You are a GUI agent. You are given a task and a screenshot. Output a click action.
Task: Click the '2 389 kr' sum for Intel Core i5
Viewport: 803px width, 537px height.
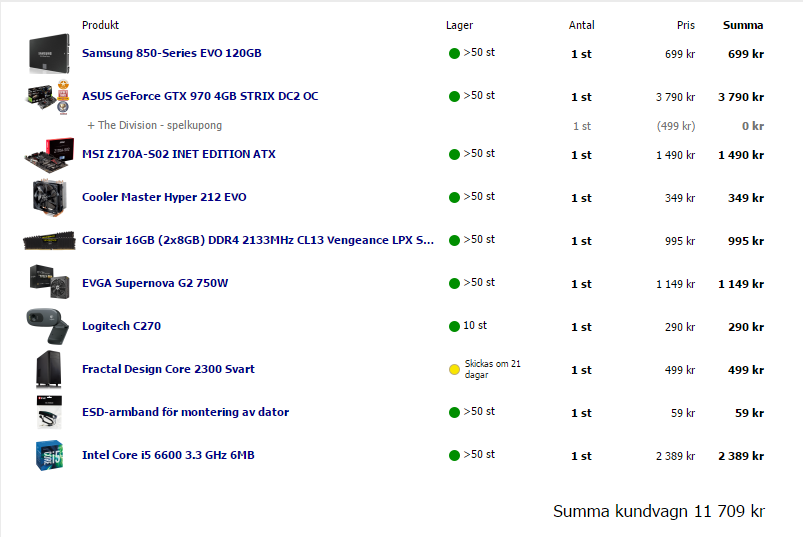(741, 456)
